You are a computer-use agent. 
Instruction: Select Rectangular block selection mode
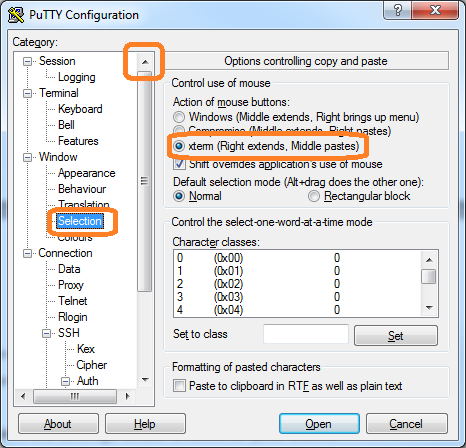click(x=313, y=196)
